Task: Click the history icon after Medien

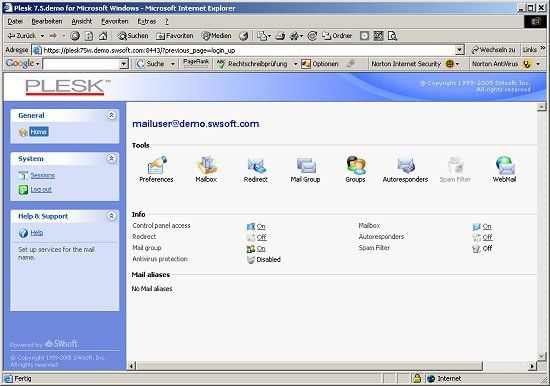Action: [x=243, y=36]
